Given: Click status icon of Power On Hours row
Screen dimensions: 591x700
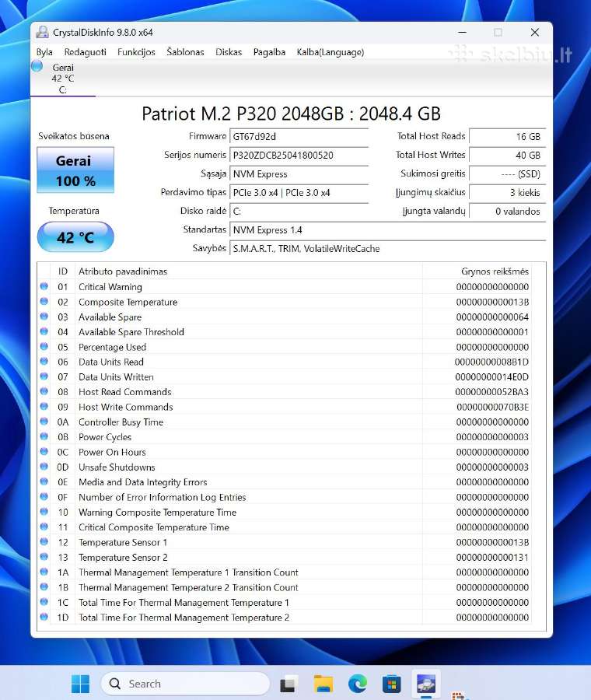Looking at the screenshot, I should pyautogui.click(x=44, y=451).
